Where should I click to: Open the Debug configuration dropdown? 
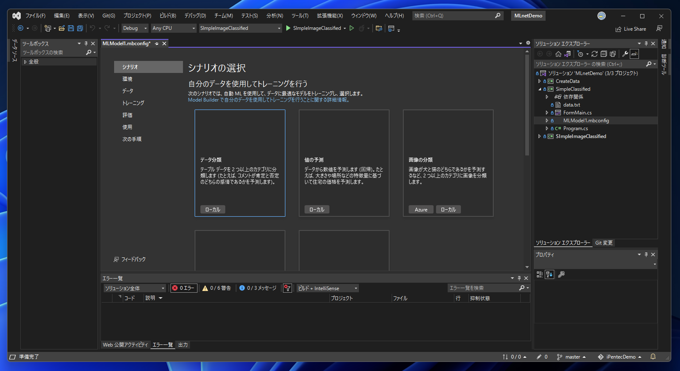pyautogui.click(x=134, y=28)
